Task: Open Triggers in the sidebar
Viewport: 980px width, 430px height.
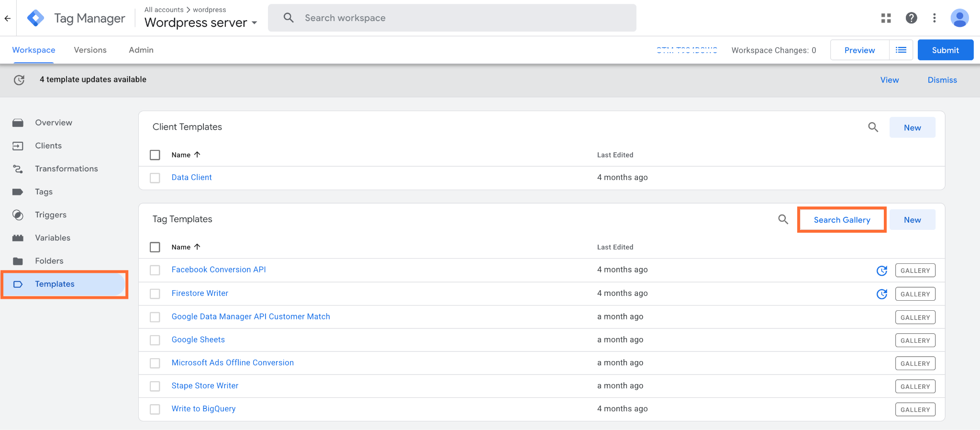Action: [x=51, y=215]
